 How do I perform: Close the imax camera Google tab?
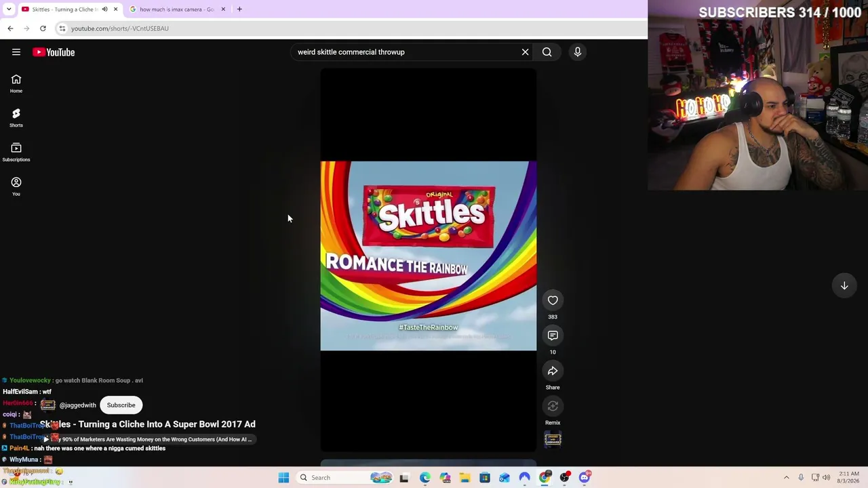(223, 9)
